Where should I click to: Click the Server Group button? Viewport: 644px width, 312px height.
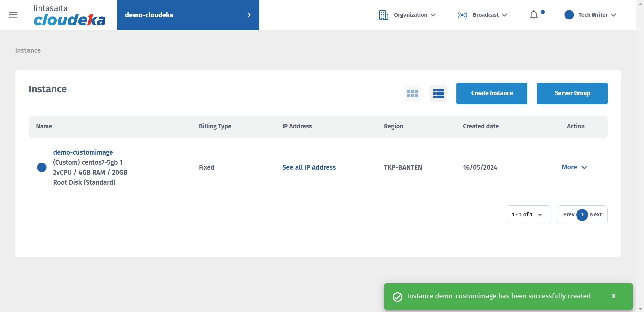pyautogui.click(x=572, y=93)
